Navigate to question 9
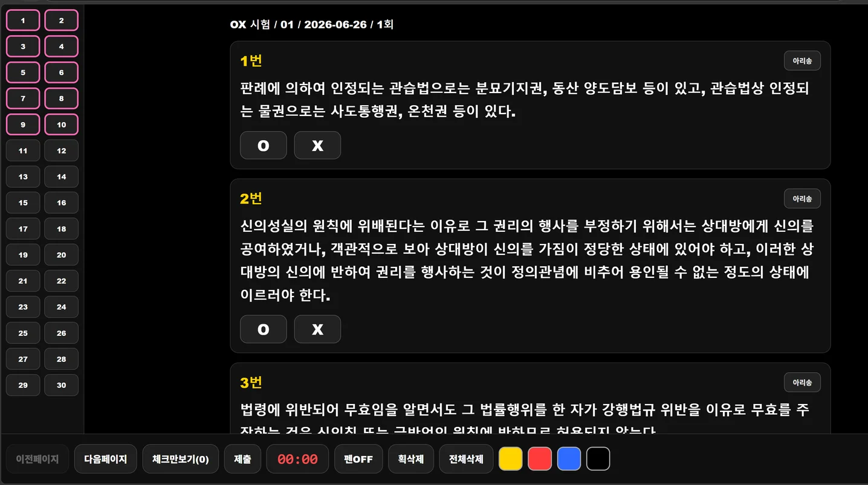 point(23,124)
